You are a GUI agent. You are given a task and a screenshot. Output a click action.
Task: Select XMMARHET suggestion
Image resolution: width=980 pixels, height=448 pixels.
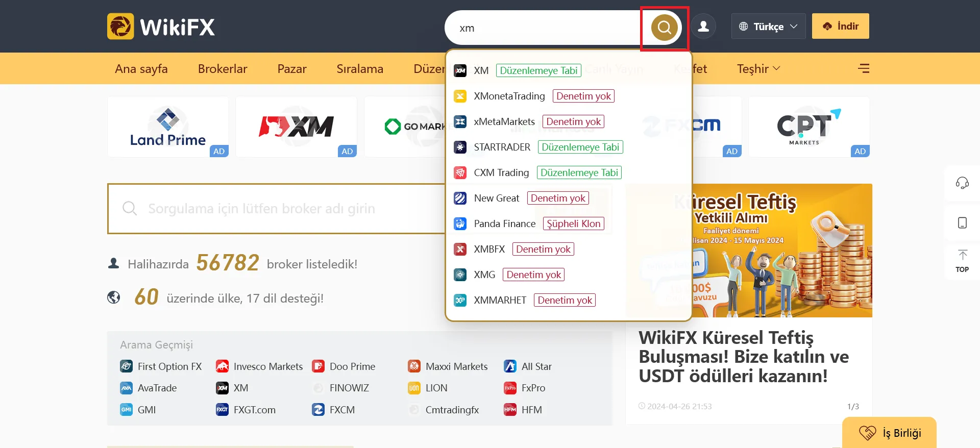click(569, 300)
